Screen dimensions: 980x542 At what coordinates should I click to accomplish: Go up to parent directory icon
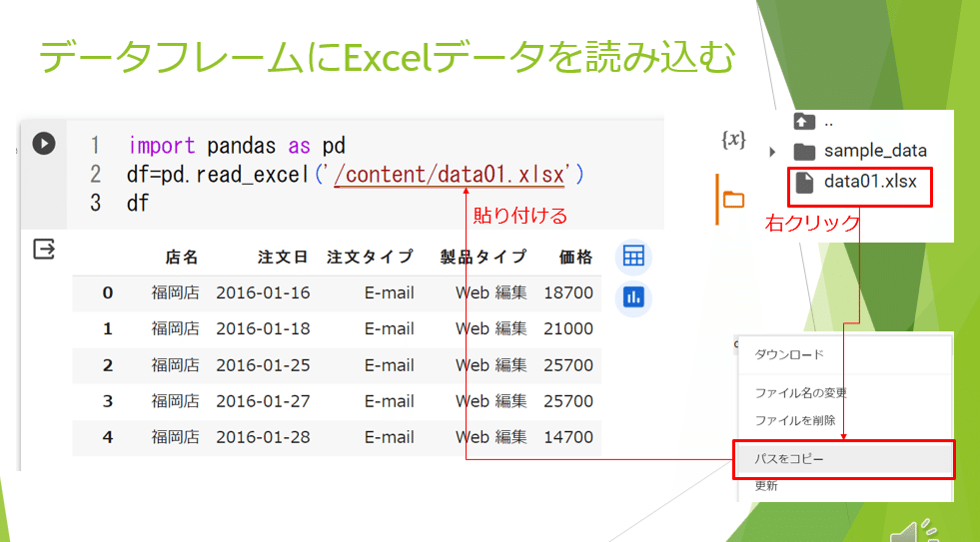(x=804, y=121)
